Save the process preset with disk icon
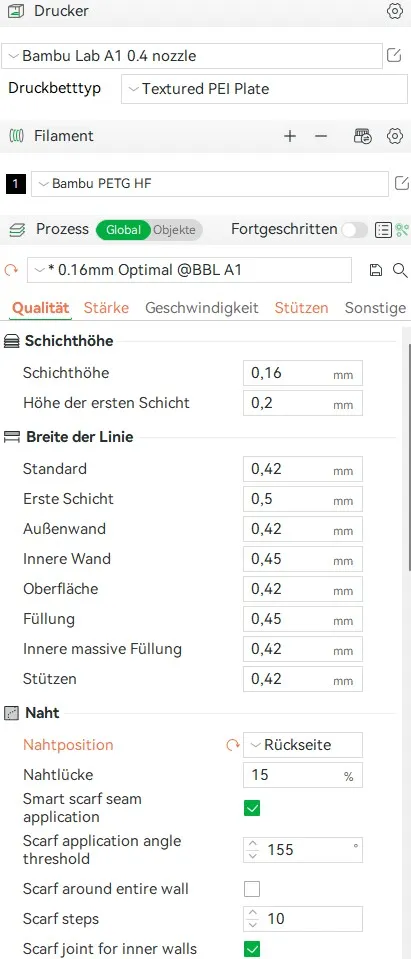411x959 pixels. coord(376,270)
